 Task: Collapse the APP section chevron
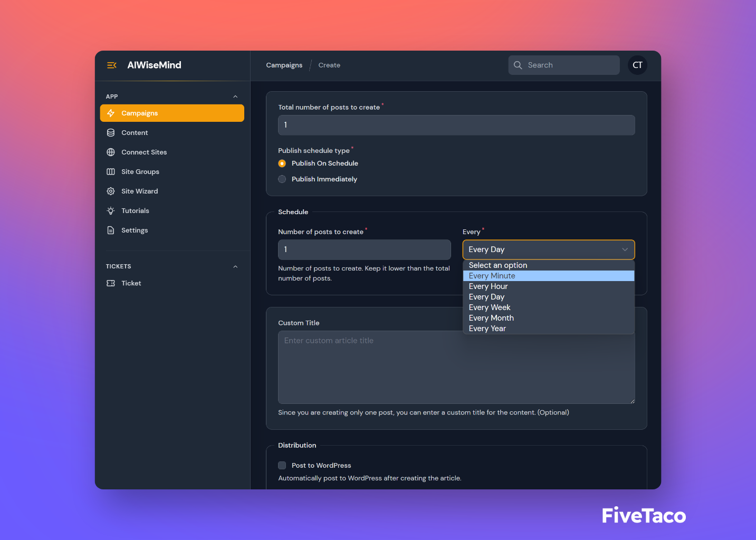(x=235, y=97)
